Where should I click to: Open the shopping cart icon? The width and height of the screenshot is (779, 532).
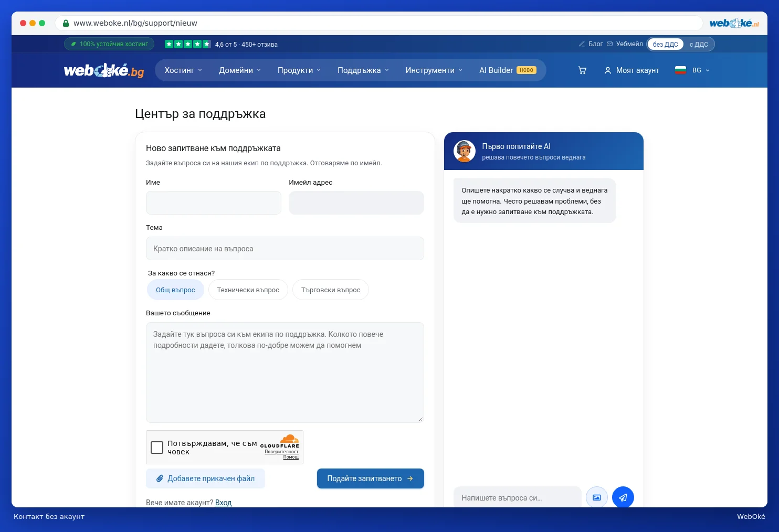pos(582,70)
